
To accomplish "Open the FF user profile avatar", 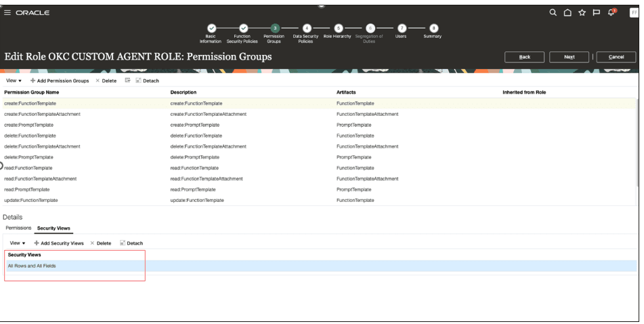I will pos(634,13).
